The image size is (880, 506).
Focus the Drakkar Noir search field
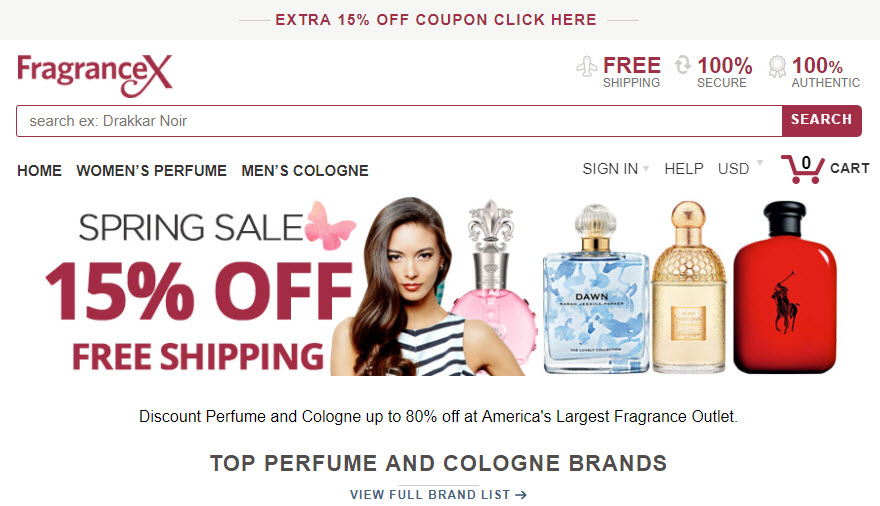click(x=399, y=121)
